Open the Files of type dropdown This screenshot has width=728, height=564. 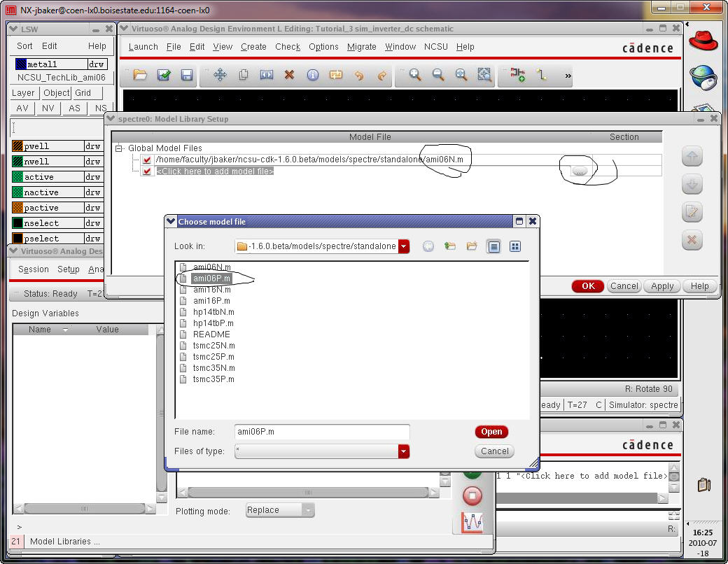click(x=404, y=451)
